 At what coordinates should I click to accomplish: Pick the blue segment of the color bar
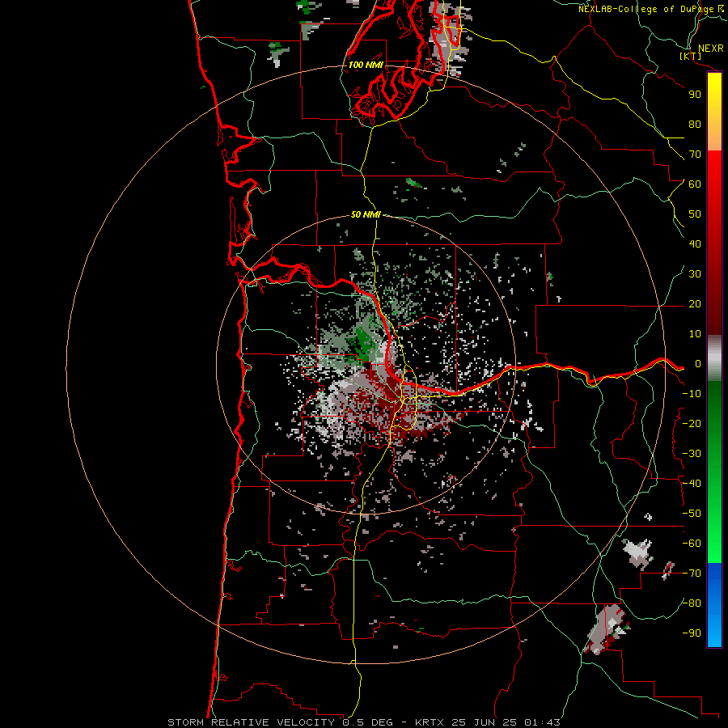pyautogui.click(x=714, y=605)
